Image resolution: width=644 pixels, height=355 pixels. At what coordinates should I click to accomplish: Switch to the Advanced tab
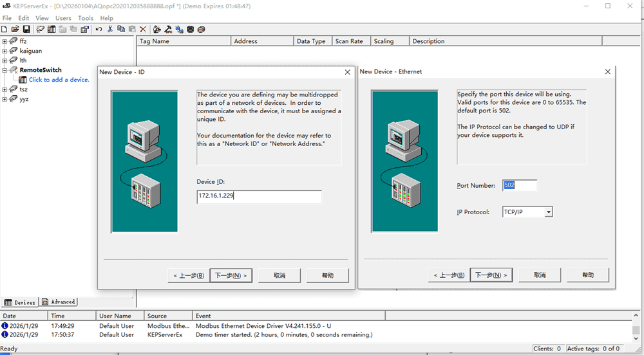click(x=59, y=302)
